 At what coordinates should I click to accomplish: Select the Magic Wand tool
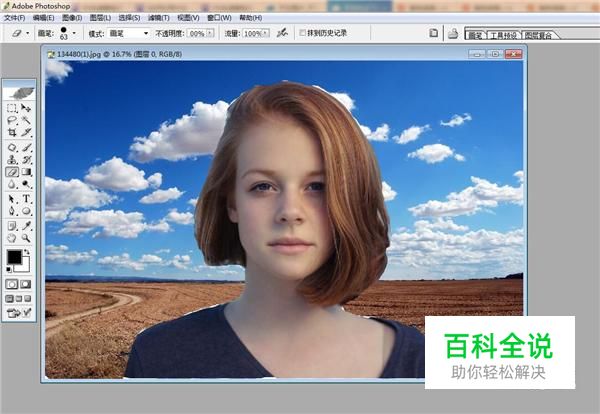click(x=26, y=121)
